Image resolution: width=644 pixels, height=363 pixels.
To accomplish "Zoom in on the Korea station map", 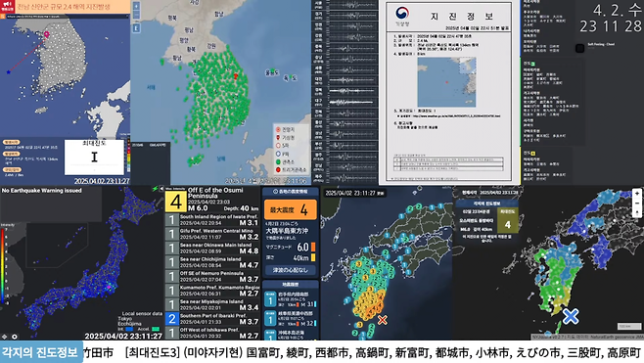I will coord(136,6).
